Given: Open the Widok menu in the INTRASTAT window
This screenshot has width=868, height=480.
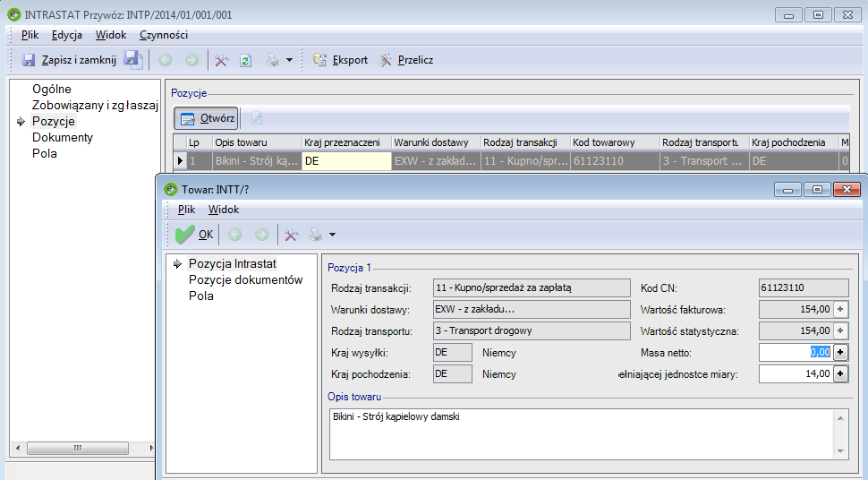Looking at the screenshot, I should coord(111,35).
